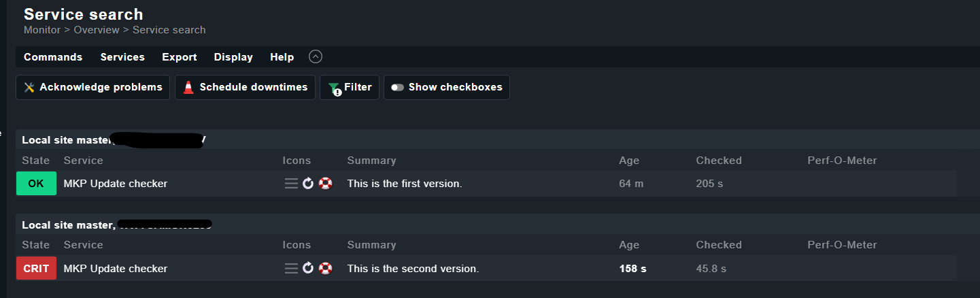Click Schedule downtimes cone button
This screenshot has height=298, width=980.
246,87
